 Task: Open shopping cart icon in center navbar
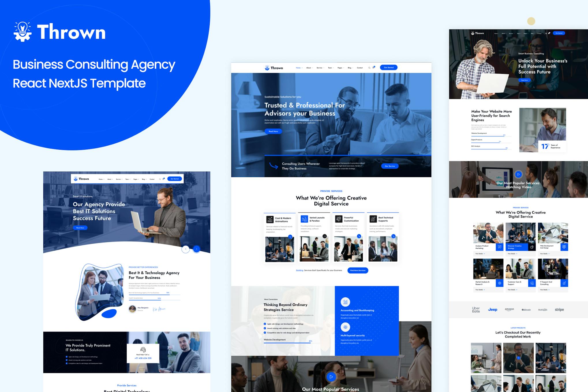pos(374,67)
